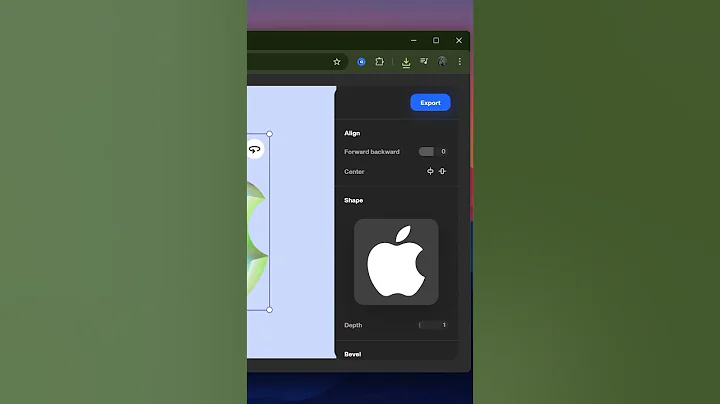Click the Bevel section heading
The height and width of the screenshot is (404, 720).
tap(353, 354)
